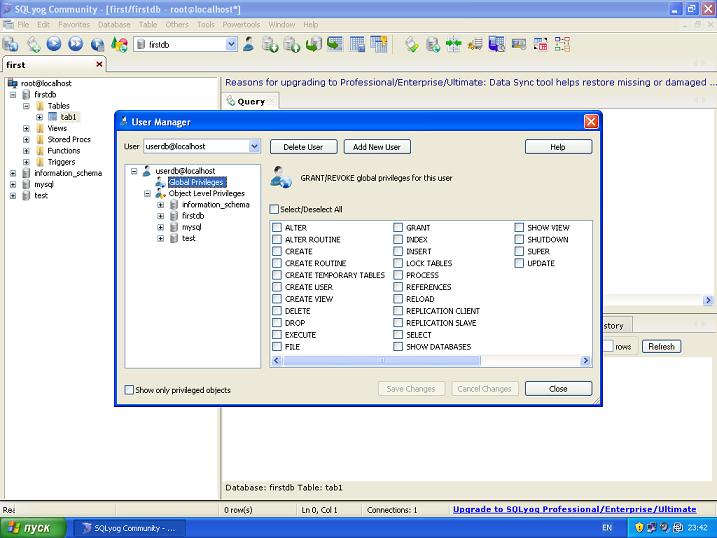Image resolution: width=717 pixels, height=538 pixels.
Task: Open the File menu
Action: [x=23, y=25]
